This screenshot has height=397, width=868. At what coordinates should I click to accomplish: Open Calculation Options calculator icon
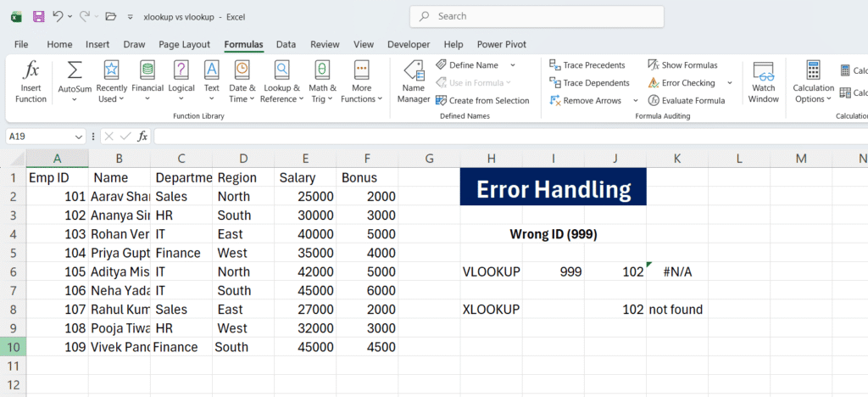click(813, 70)
